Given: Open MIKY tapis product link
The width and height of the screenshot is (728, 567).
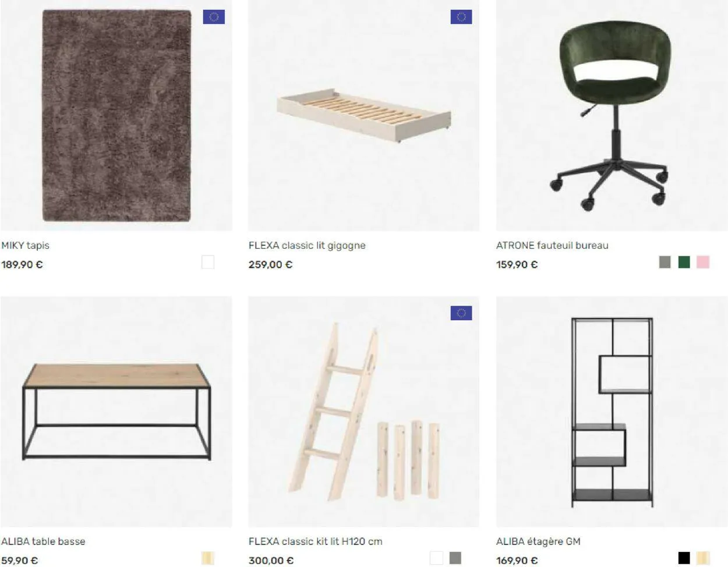Looking at the screenshot, I should (25, 246).
